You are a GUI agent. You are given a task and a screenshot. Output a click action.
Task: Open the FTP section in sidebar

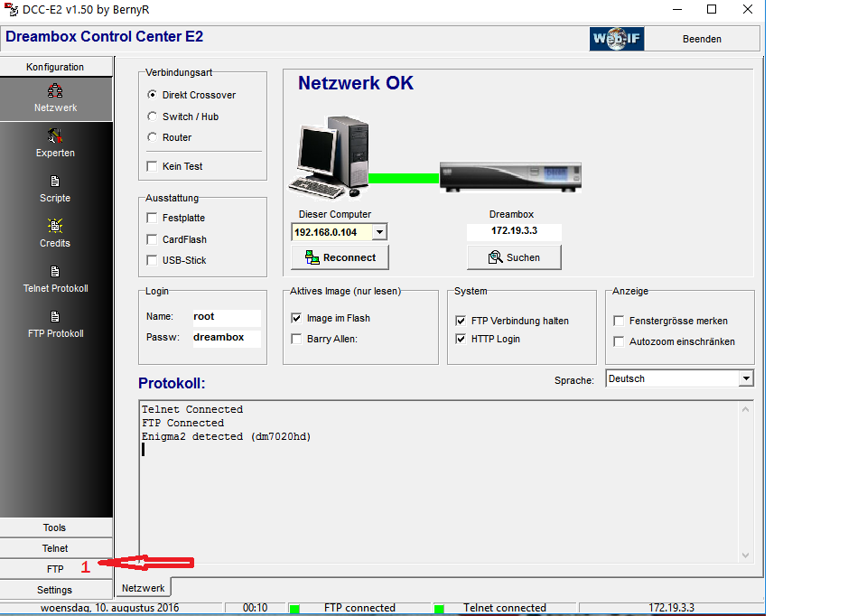(x=55, y=569)
